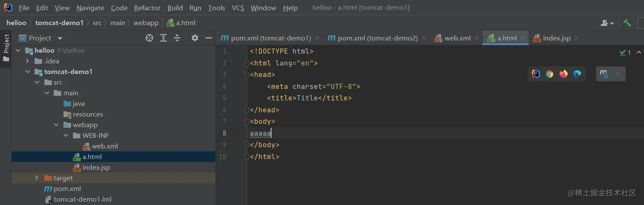Image resolution: width=644 pixels, height=205 pixels.
Task: Open the Edit menu
Action: point(42,8)
